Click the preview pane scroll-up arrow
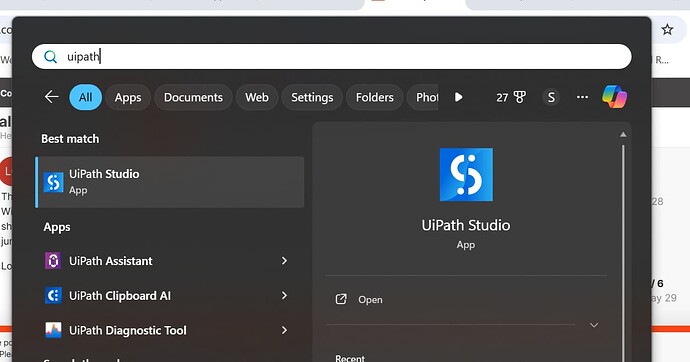Screen dimensions: 690x362 pyautogui.click(x=623, y=135)
